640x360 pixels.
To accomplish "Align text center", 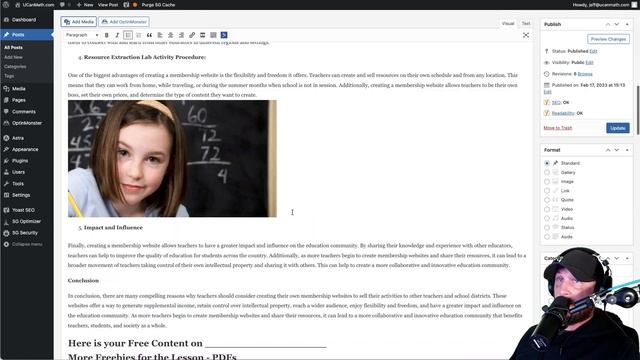I will tap(171, 35).
